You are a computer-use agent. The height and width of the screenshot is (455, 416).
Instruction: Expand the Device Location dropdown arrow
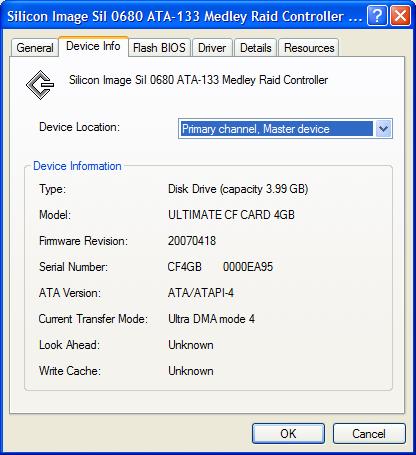coord(383,129)
